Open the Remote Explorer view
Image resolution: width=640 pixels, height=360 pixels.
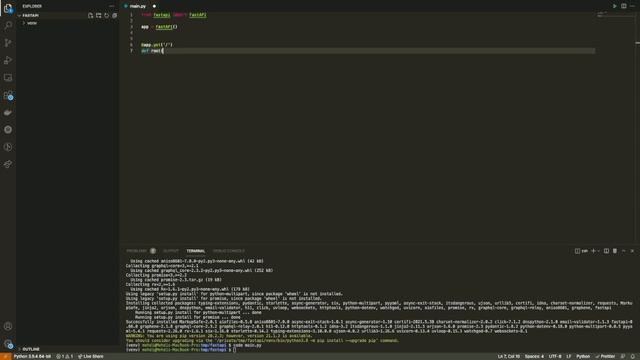coord(8,78)
